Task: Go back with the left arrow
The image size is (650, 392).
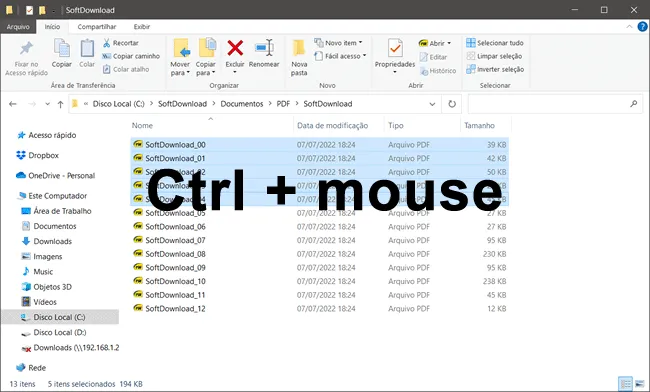Action: pos(13,104)
